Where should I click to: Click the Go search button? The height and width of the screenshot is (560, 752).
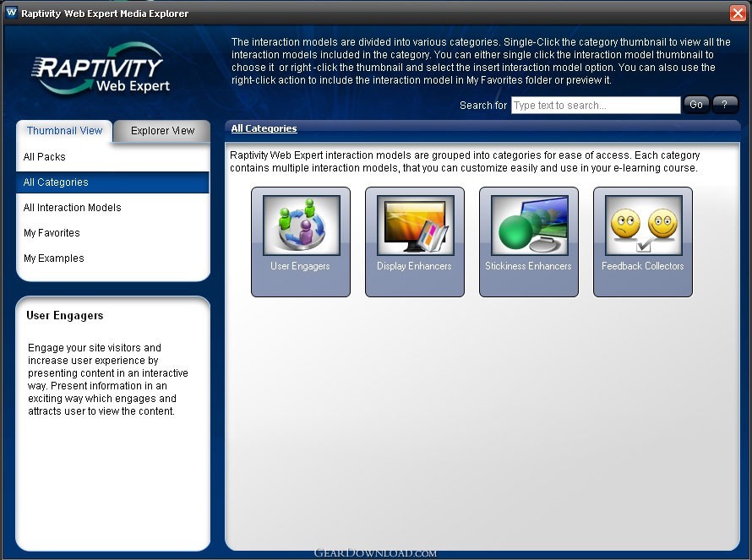[x=696, y=105]
